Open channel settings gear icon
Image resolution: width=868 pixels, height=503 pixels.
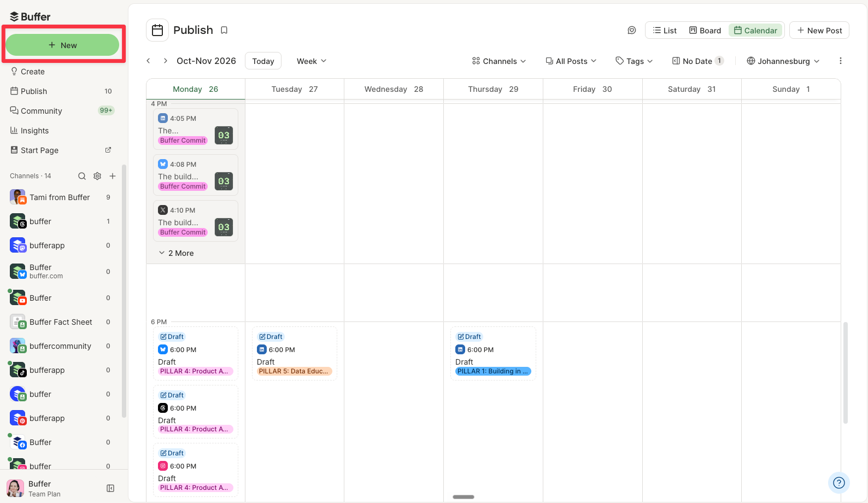[97, 176]
